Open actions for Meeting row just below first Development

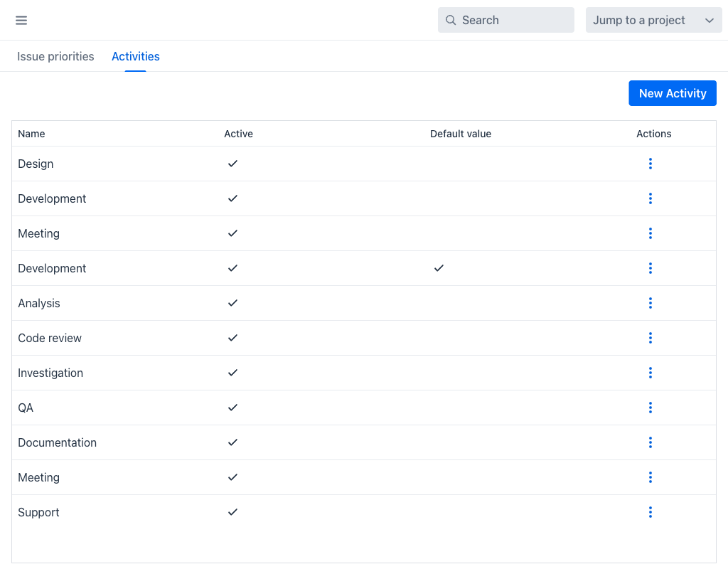point(650,233)
